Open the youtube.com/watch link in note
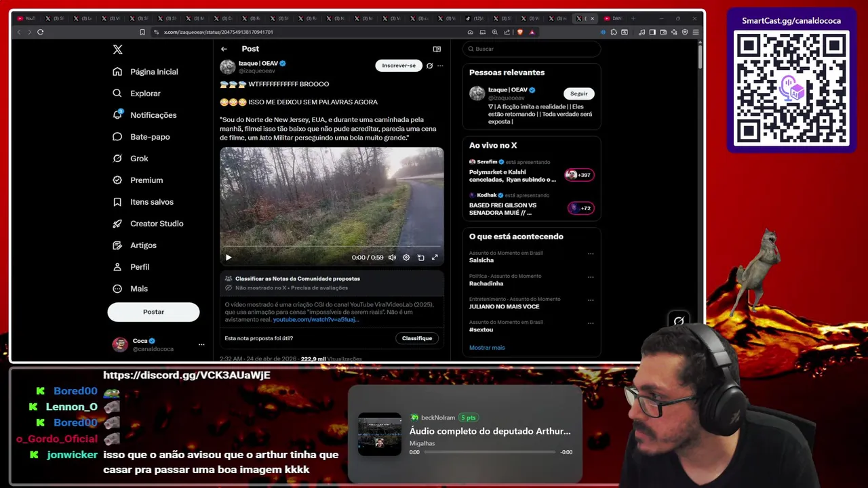The image size is (868, 488). click(x=315, y=319)
